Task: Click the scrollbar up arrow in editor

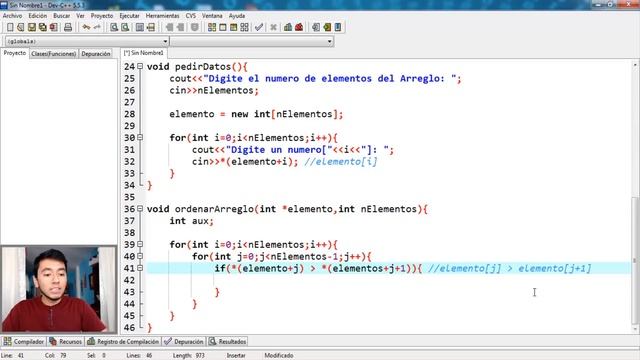Action: (635, 64)
